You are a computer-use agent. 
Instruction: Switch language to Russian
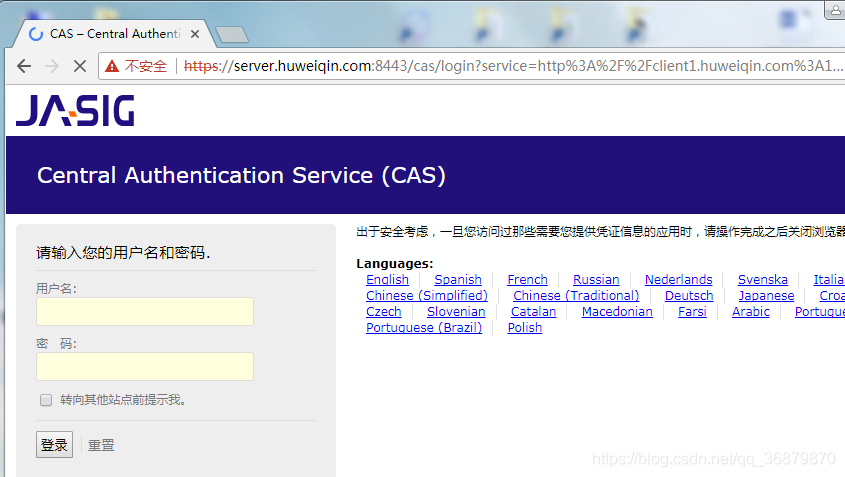tap(596, 280)
